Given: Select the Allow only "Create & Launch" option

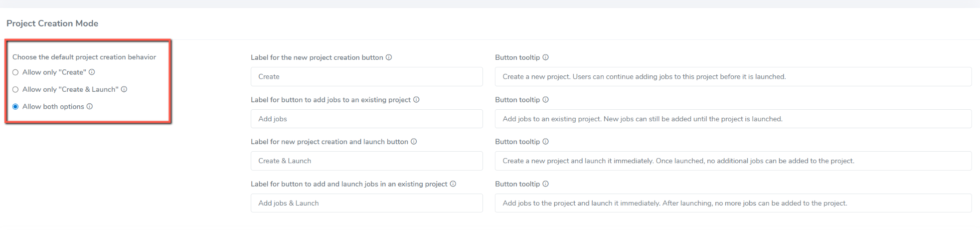Looking at the screenshot, I should [x=15, y=90].
